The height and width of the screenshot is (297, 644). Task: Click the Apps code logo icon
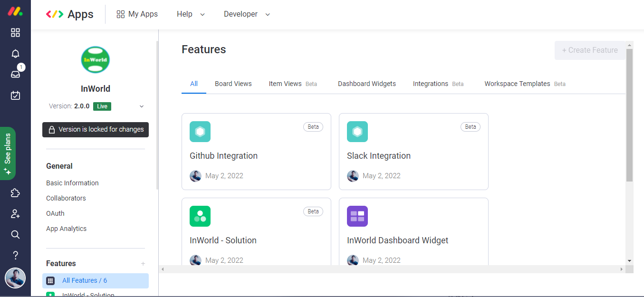[55, 14]
